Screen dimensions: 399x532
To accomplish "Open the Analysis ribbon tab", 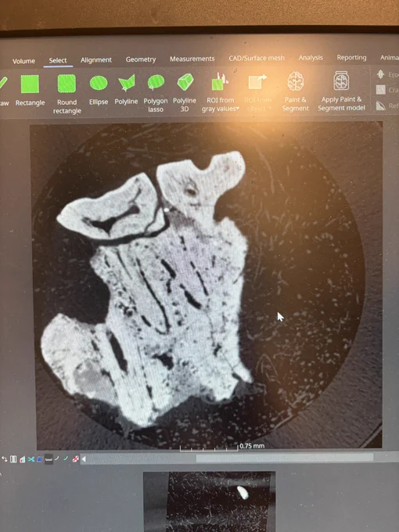I will pyautogui.click(x=311, y=58).
